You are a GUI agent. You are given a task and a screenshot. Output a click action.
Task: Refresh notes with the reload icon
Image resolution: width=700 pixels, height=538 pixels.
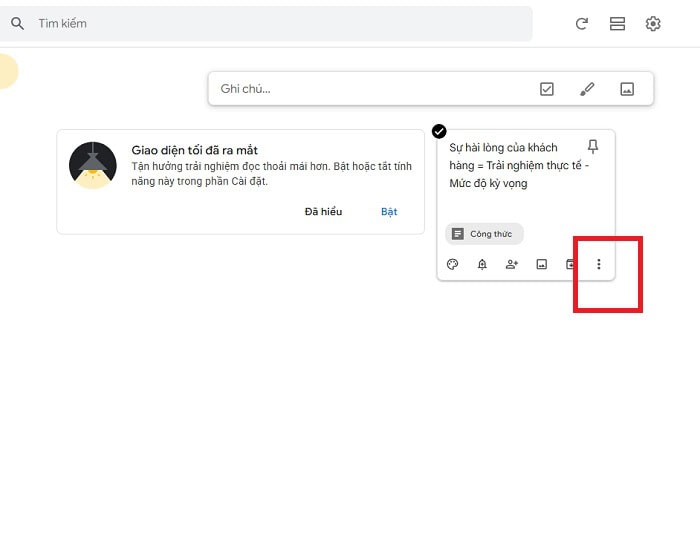click(x=582, y=23)
